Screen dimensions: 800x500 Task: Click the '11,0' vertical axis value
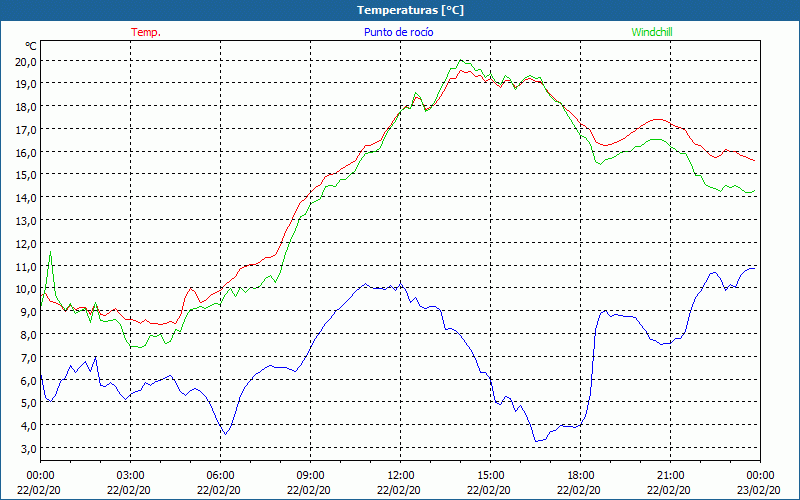point(26,267)
